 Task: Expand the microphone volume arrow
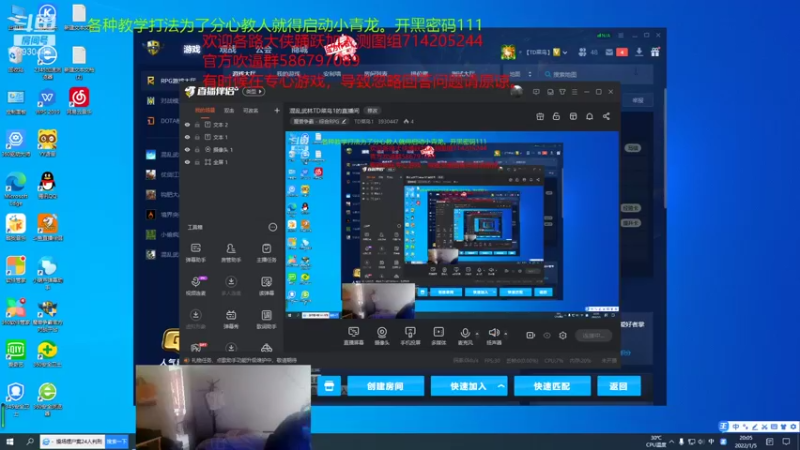477,334
